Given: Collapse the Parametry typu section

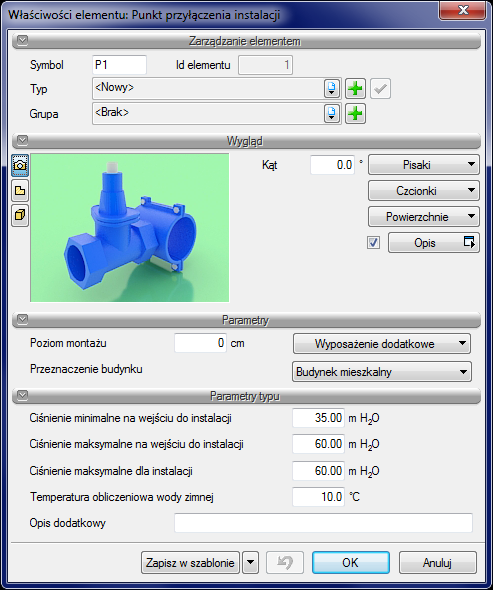Looking at the screenshot, I should pyautogui.click(x=23, y=395).
